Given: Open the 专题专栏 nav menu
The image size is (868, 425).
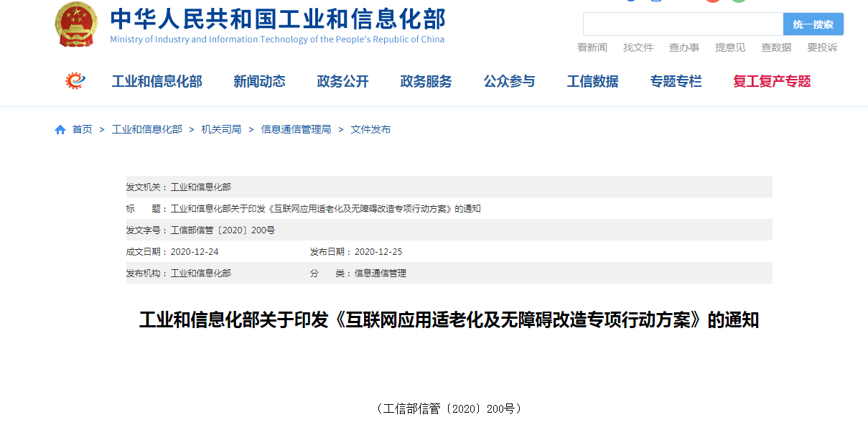Looking at the screenshot, I should pos(676,82).
